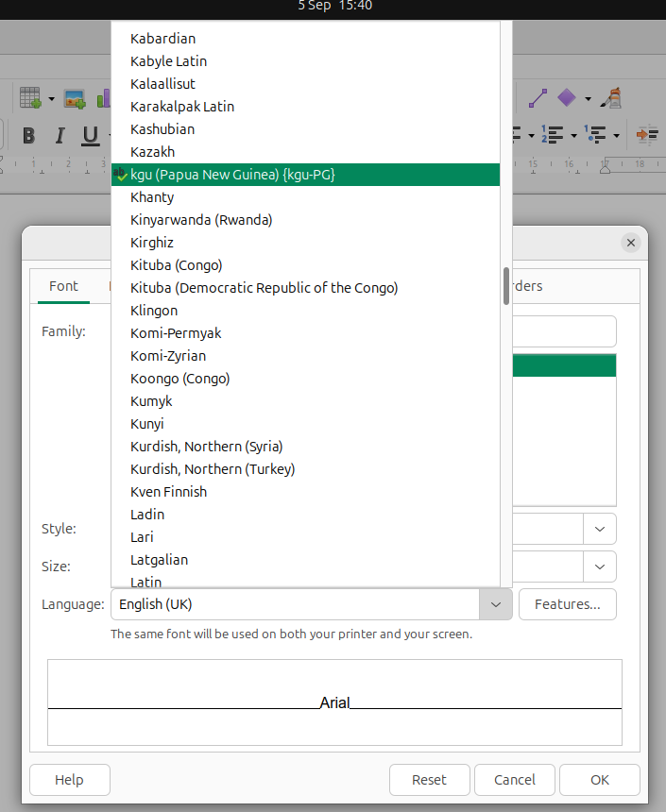Click the diamond Basic Shapes icon
Viewport: 666px width, 812px height.
point(566,98)
